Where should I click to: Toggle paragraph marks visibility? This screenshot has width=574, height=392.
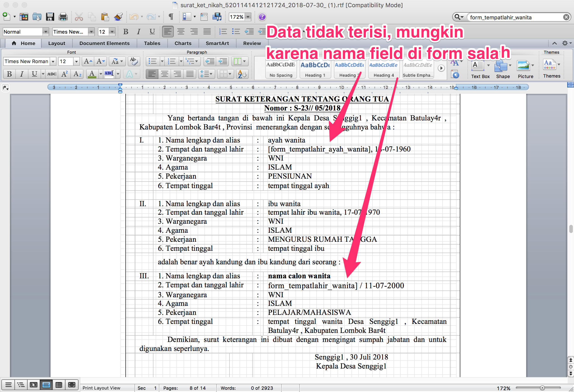[x=171, y=17]
